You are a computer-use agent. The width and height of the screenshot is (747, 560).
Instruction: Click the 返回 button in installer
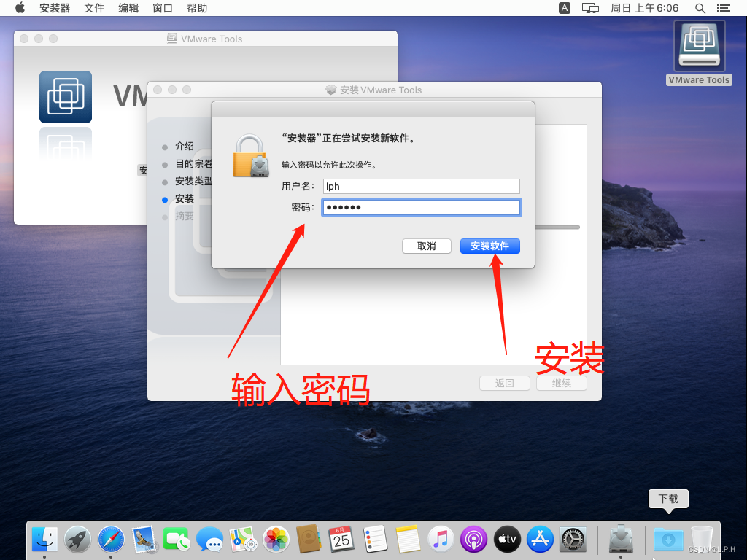pyautogui.click(x=505, y=383)
